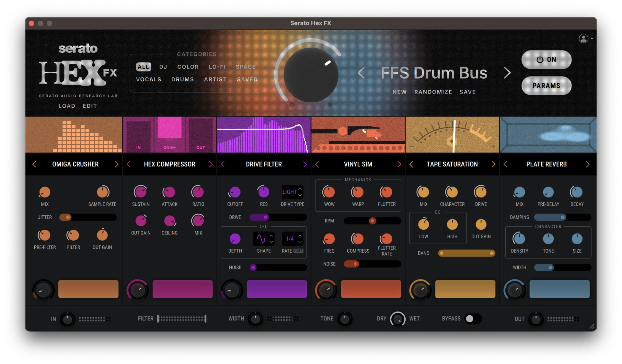Click the Cutoff knob in Drive Filter
Screen dimensions: 622x364
(x=235, y=191)
